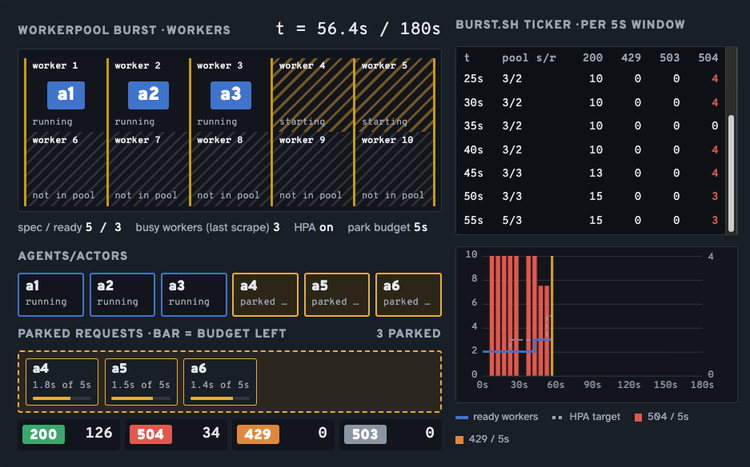The width and height of the screenshot is (750, 467).
Task: Click the red 504 status badge
Action: pyautogui.click(x=151, y=434)
